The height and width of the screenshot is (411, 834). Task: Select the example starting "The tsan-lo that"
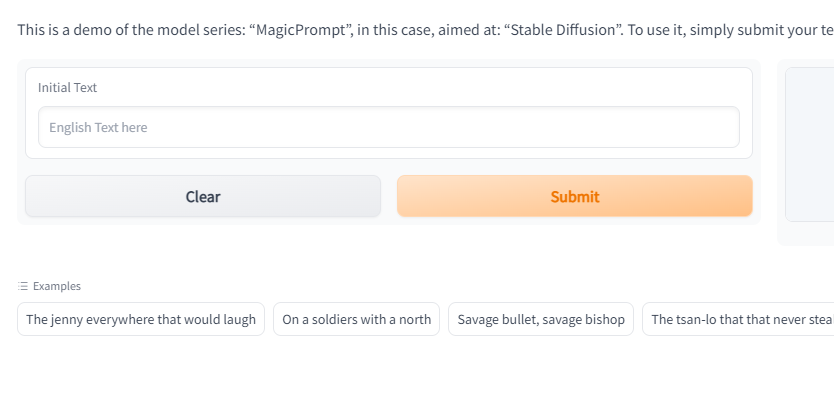click(738, 320)
